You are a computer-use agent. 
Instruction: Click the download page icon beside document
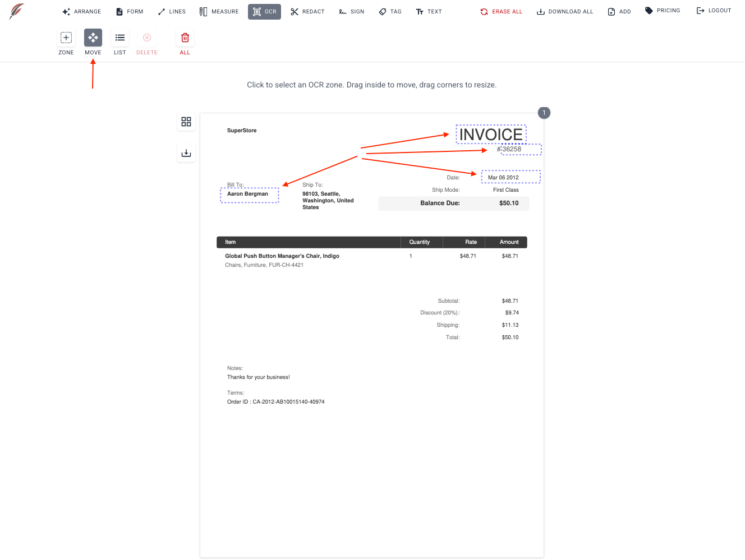[186, 153]
